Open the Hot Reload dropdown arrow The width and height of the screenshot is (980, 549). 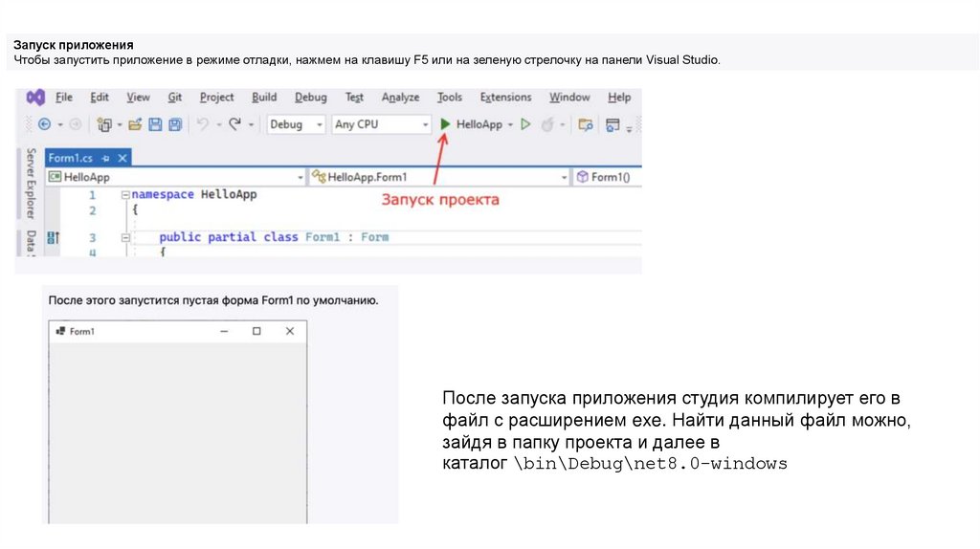(x=563, y=125)
